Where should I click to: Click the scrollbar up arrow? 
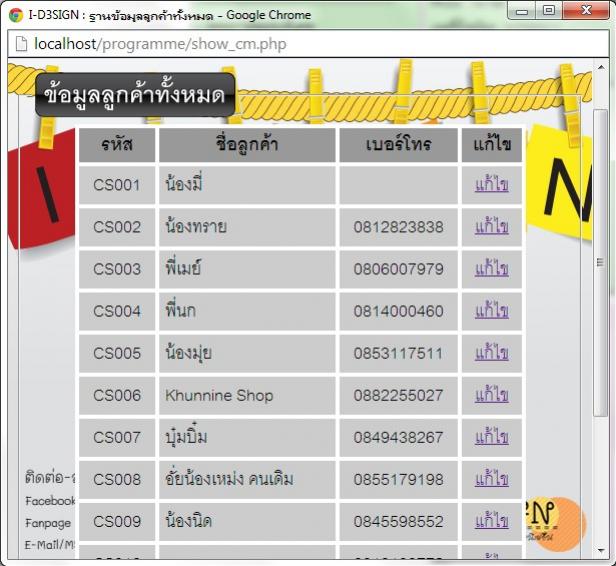pyautogui.click(x=601, y=67)
